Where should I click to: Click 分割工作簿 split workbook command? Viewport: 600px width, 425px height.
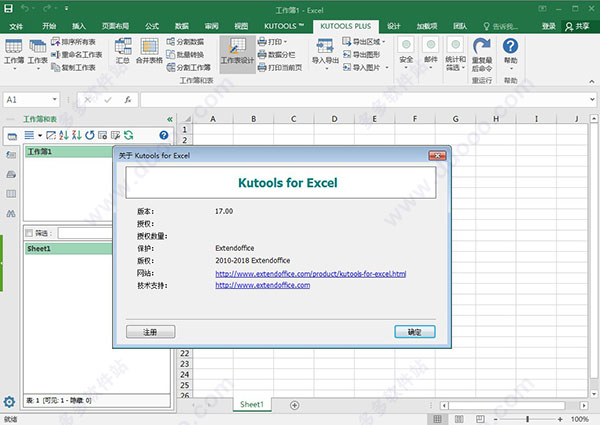pos(189,67)
